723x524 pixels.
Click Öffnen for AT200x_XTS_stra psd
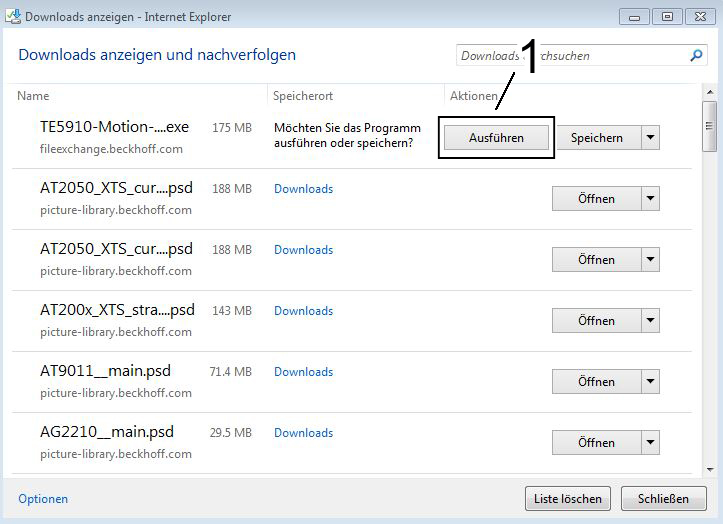click(x=596, y=321)
